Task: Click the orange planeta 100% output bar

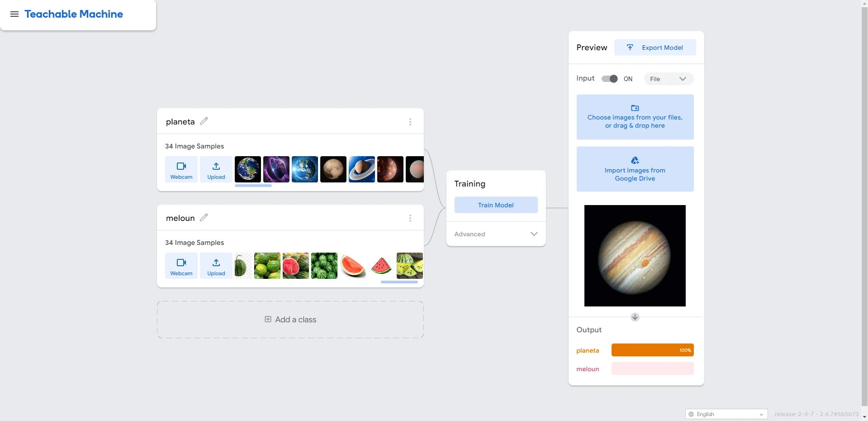Action: pos(652,350)
